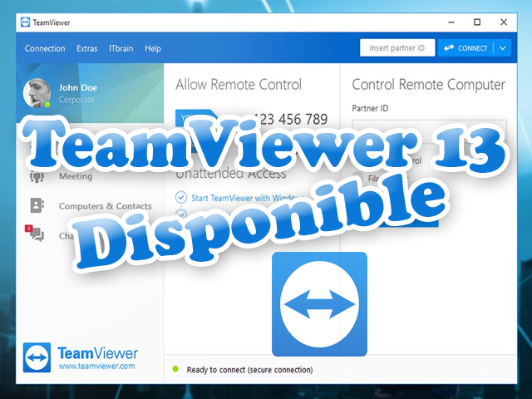Click the Corporate account label
532x399 pixels.
pyautogui.click(x=76, y=100)
